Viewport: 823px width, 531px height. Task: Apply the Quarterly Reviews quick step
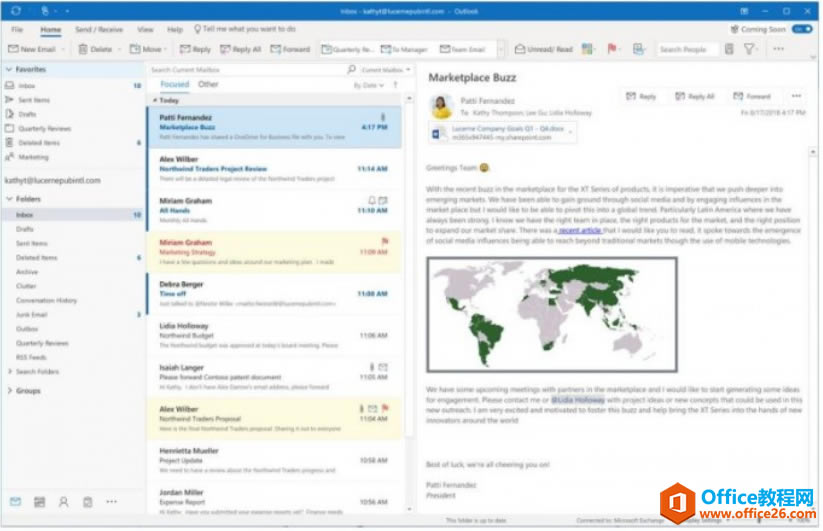coord(347,49)
